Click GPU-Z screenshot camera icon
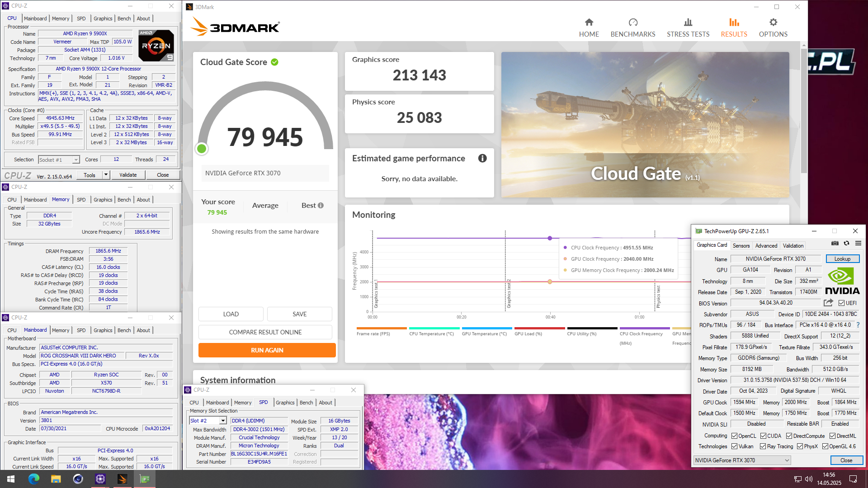The image size is (868, 488). point(835,244)
